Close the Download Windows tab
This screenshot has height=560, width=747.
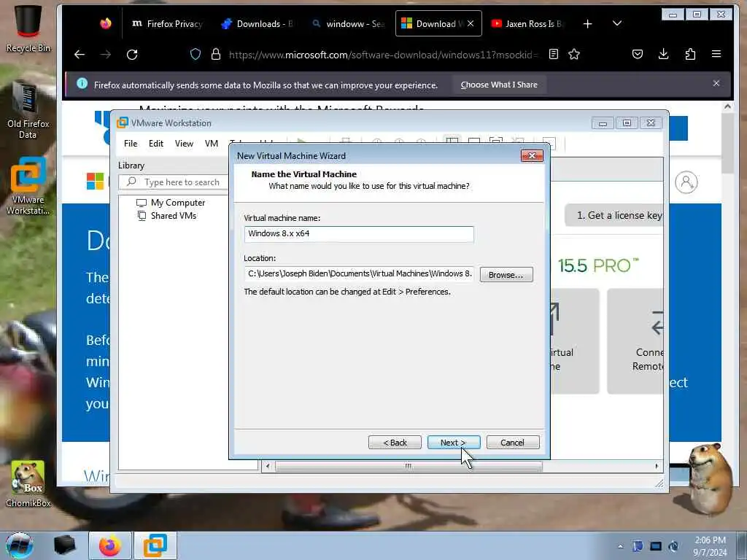point(471,23)
